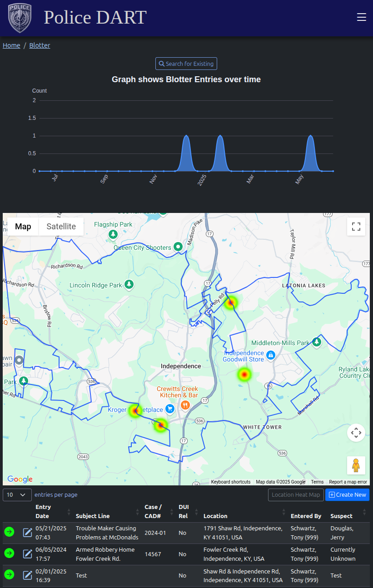Go to Home breadcrumb
Viewport: 373px width, 588px height.
tap(11, 45)
